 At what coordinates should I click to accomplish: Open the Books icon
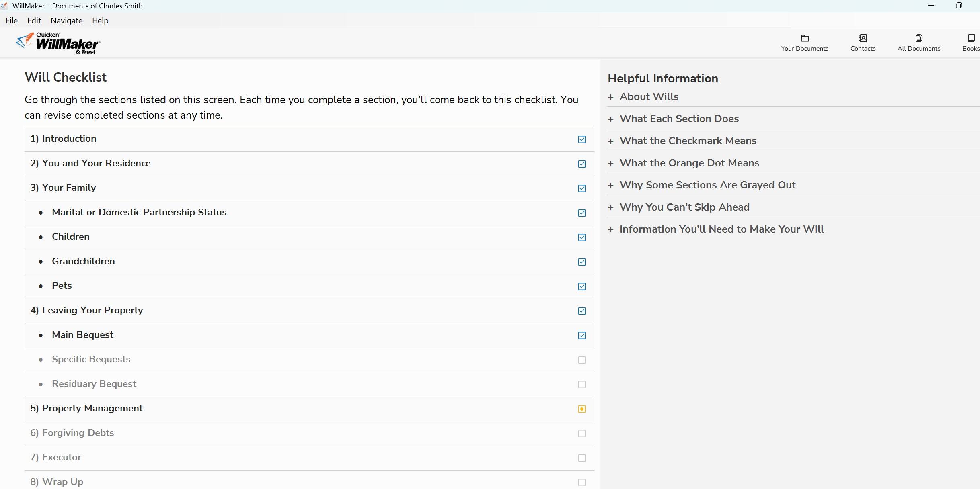pyautogui.click(x=971, y=39)
